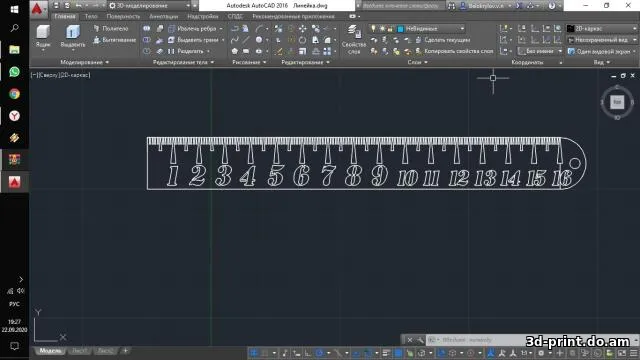Select the Mirror tool in Редактирование
Viewport: 640px width, 360px height.
click(316, 40)
